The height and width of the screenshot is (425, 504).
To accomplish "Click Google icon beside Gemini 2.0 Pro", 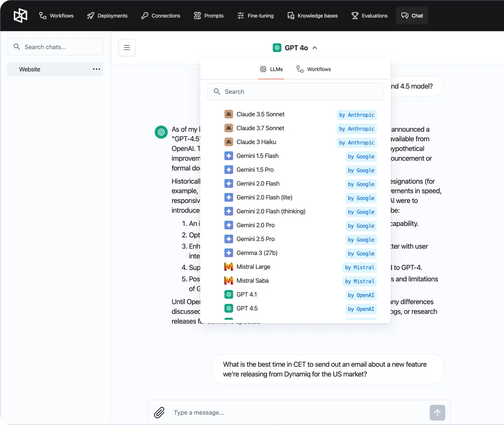I will tap(229, 225).
